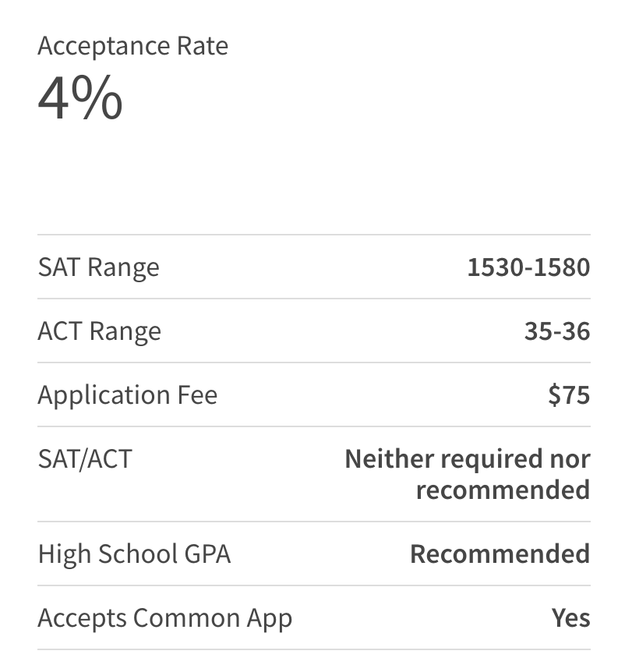Select the Recommended GPA value
The height and width of the screenshot is (672, 625).
coord(500,554)
